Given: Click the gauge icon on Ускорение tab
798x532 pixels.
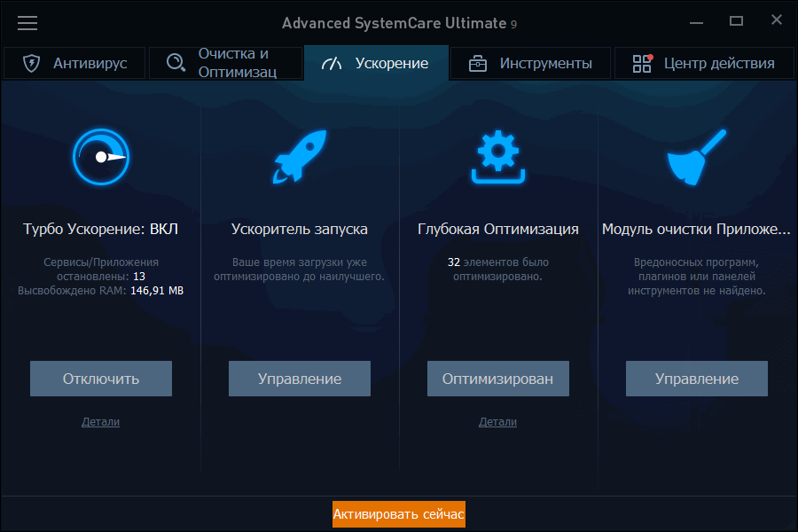Looking at the screenshot, I should tap(332, 63).
